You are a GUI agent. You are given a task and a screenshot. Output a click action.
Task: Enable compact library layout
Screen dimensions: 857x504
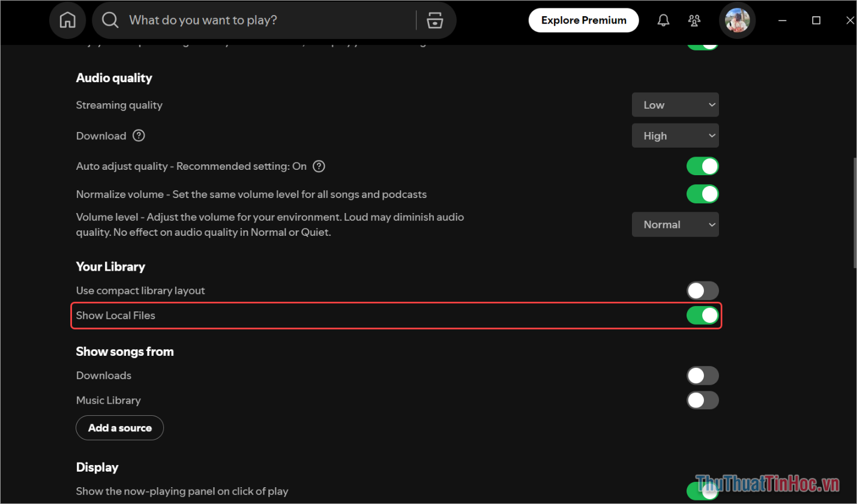pos(702,290)
